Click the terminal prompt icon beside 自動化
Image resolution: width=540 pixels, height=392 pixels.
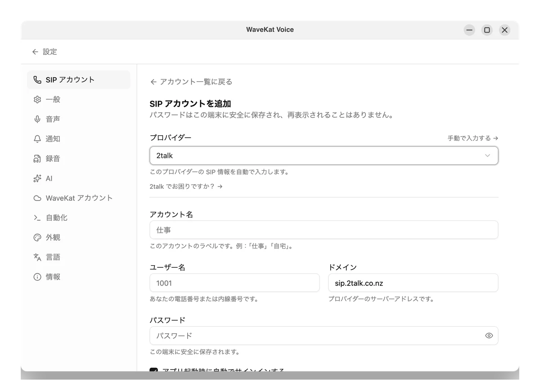37,218
